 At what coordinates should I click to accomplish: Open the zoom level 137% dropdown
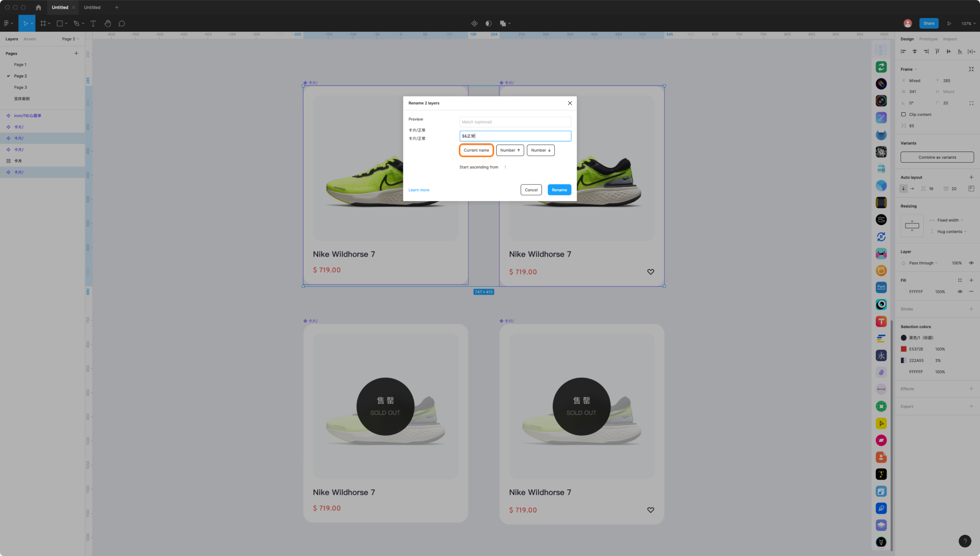tap(968, 23)
